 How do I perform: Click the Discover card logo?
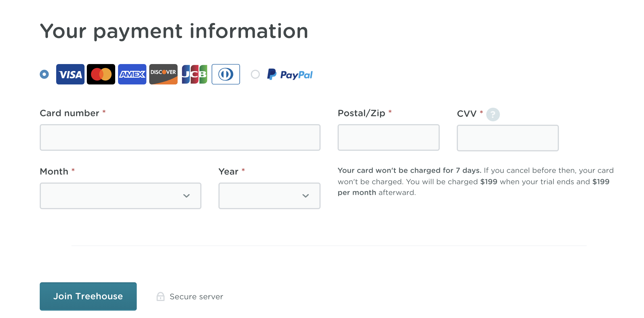(x=163, y=74)
